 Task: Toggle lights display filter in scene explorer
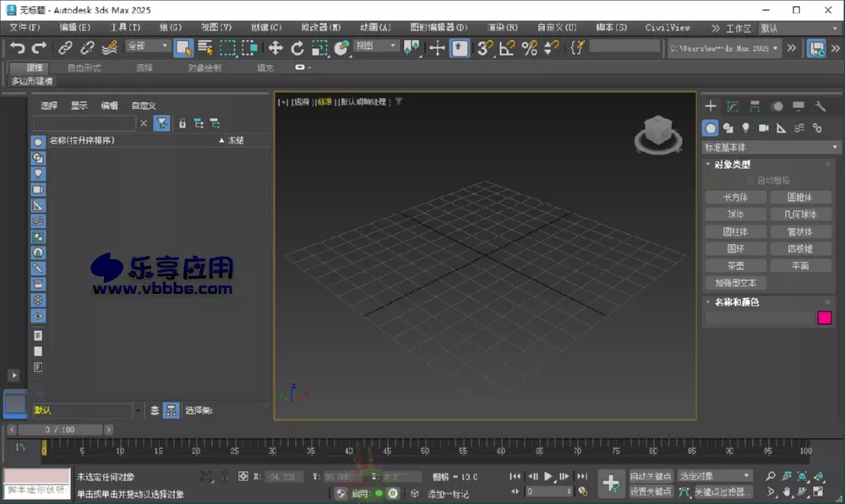coord(38,173)
